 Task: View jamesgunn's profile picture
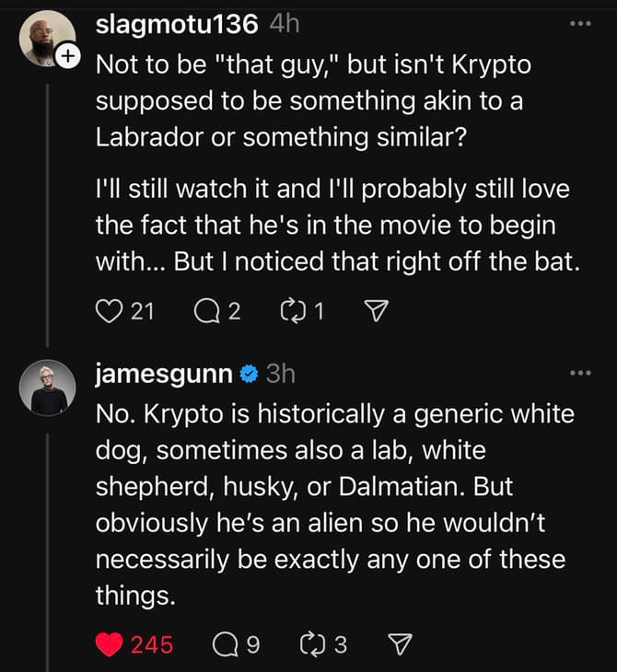tap(47, 388)
